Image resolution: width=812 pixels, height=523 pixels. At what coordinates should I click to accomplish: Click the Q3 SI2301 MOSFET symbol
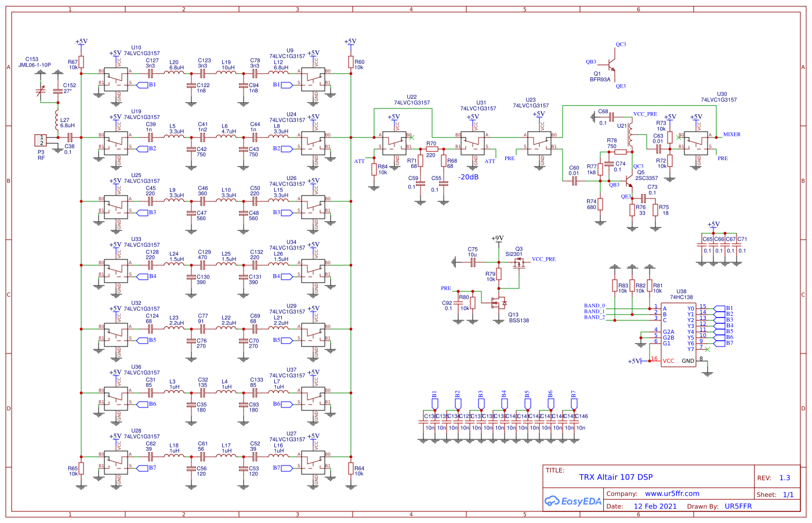519,263
